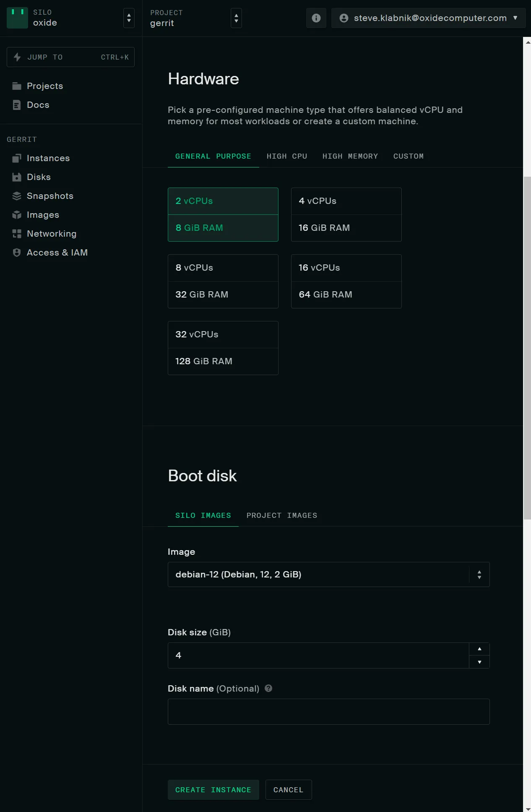Click the Projects folder icon
Image resolution: width=531 pixels, height=812 pixels.
(17, 86)
